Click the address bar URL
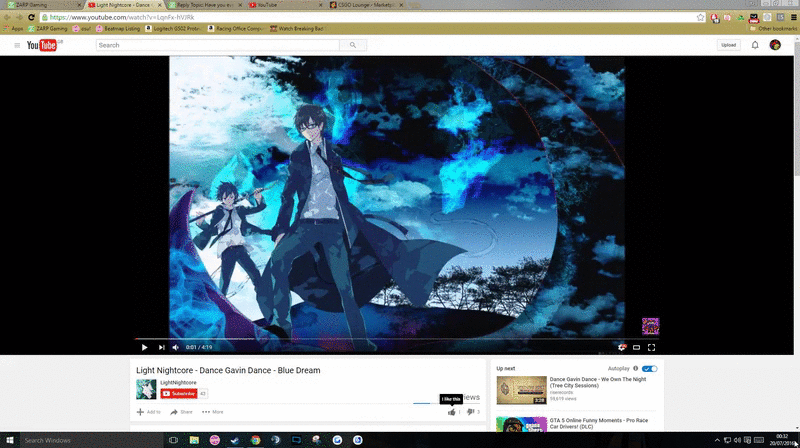Image resolution: width=800 pixels, height=448 pixels. pos(122,17)
